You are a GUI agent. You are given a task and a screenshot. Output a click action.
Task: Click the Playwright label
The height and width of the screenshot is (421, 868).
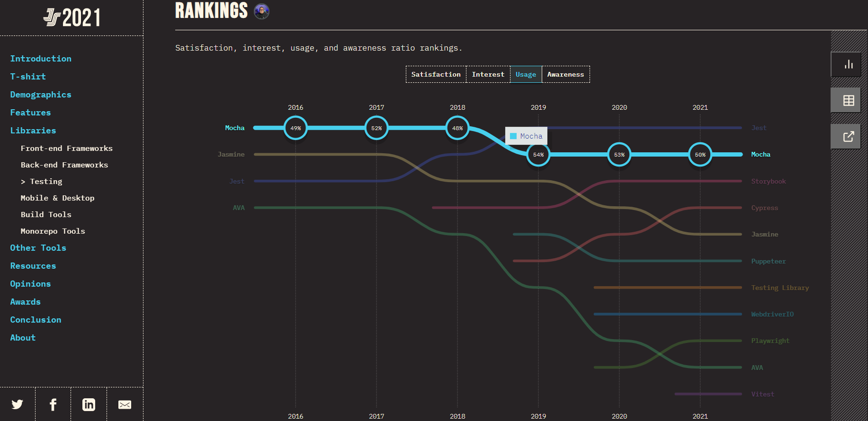pos(770,341)
